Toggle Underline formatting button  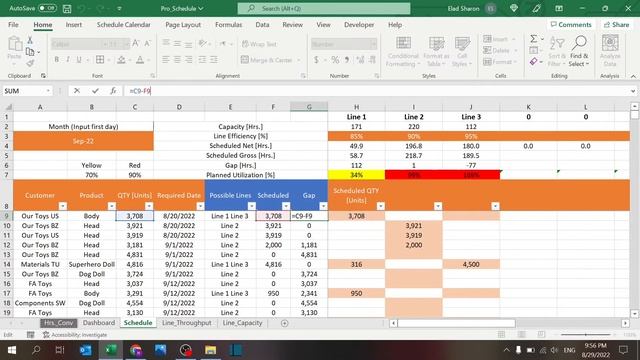(79, 60)
